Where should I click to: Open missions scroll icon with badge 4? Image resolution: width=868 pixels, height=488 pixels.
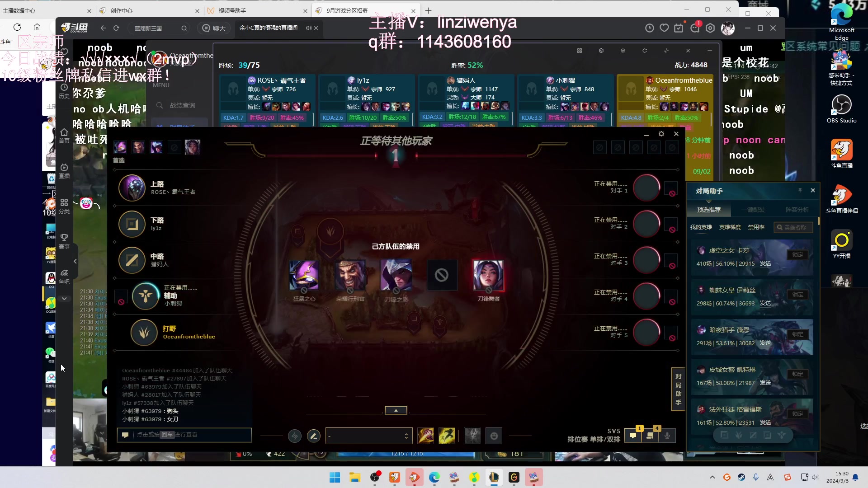click(x=650, y=435)
